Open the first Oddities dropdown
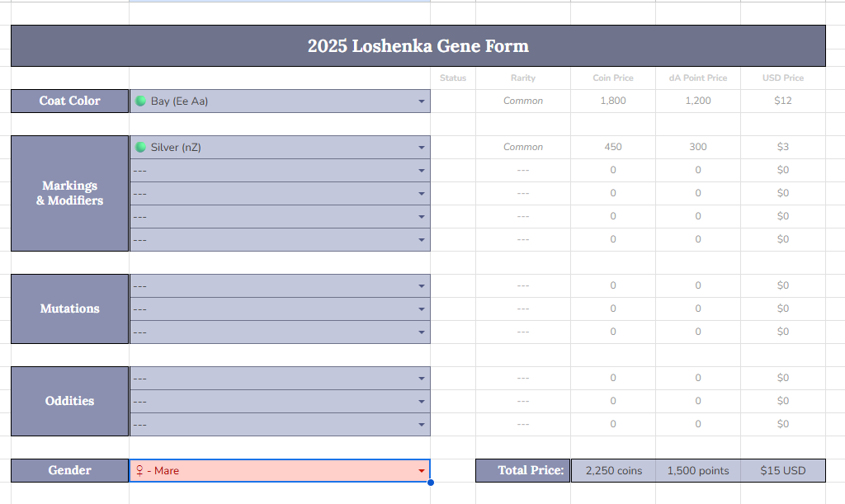The height and width of the screenshot is (504, 845). tap(421, 379)
